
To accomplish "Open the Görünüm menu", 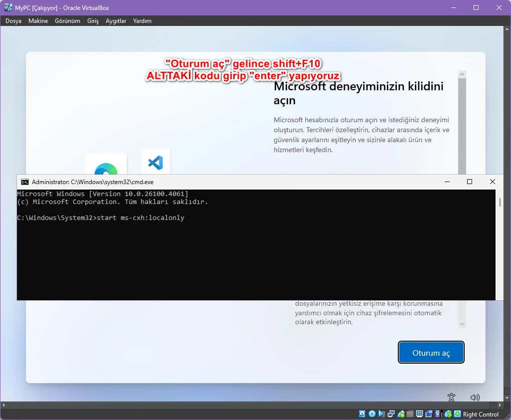I will coord(67,21).
